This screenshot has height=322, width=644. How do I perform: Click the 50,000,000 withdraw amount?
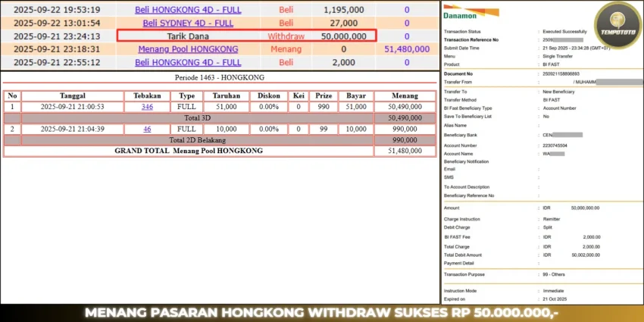pos(343,36)
